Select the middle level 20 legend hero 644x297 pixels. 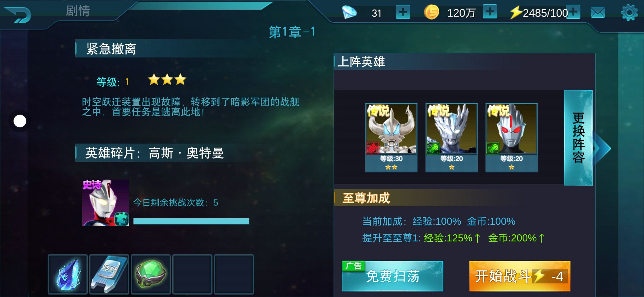coord(451,137)
